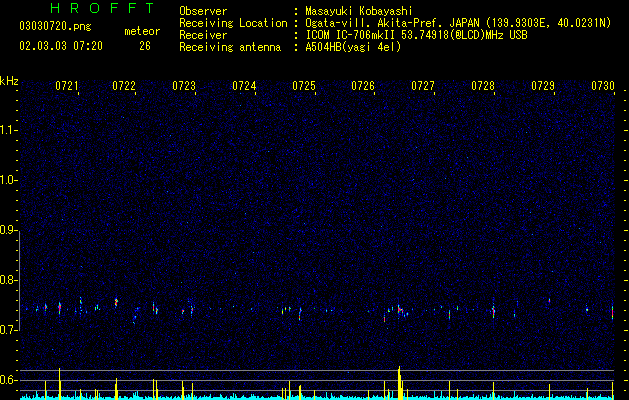Click the 0725 time marker
Viewport: 629px width, 400px height.
coord(304,86)
